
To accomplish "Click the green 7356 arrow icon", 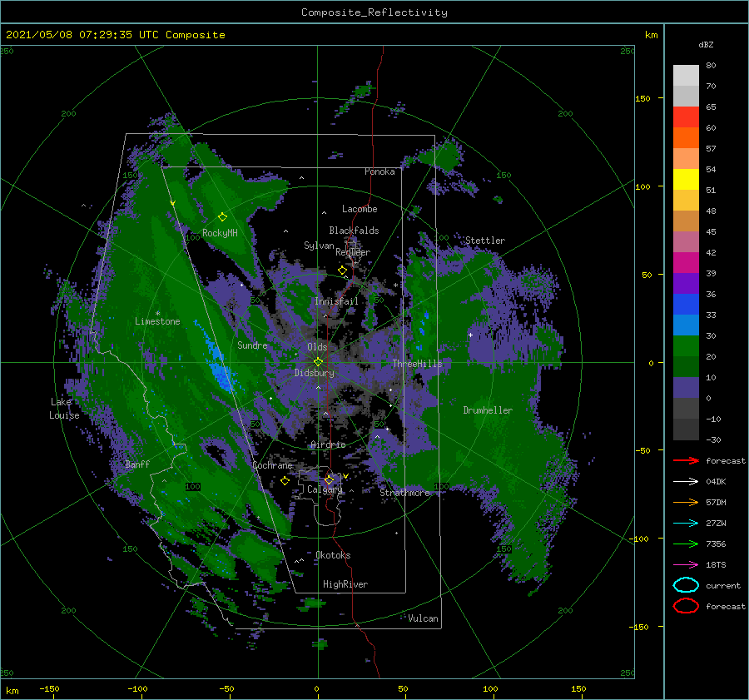I will [x=686, y=544].
